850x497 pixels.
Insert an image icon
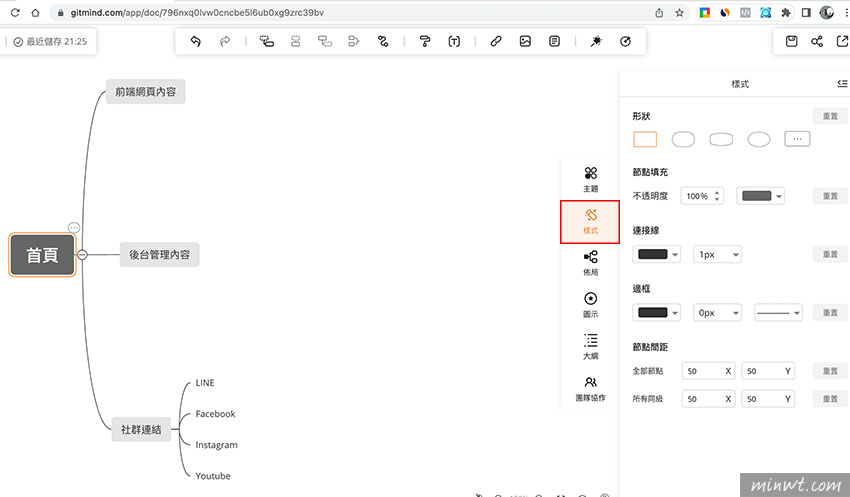coord(525,41)
